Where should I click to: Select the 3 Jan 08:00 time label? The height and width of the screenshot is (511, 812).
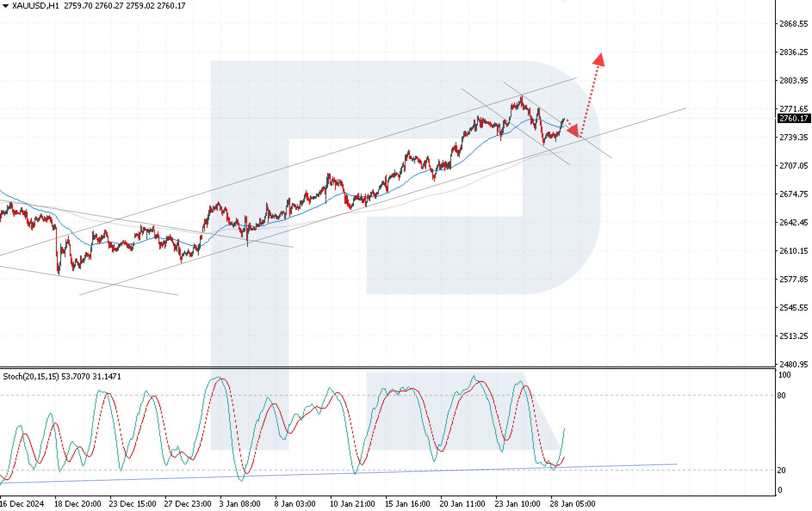coord(240,504)
